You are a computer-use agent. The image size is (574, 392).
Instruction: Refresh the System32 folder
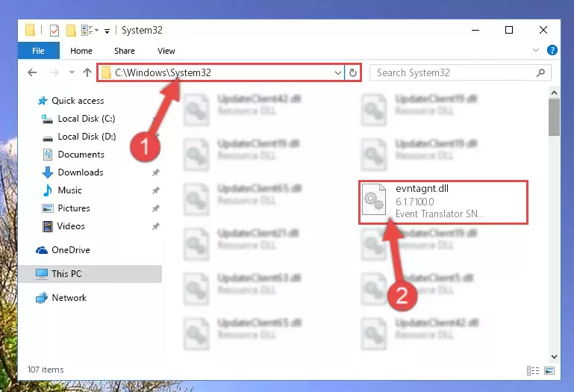[353, 72]
